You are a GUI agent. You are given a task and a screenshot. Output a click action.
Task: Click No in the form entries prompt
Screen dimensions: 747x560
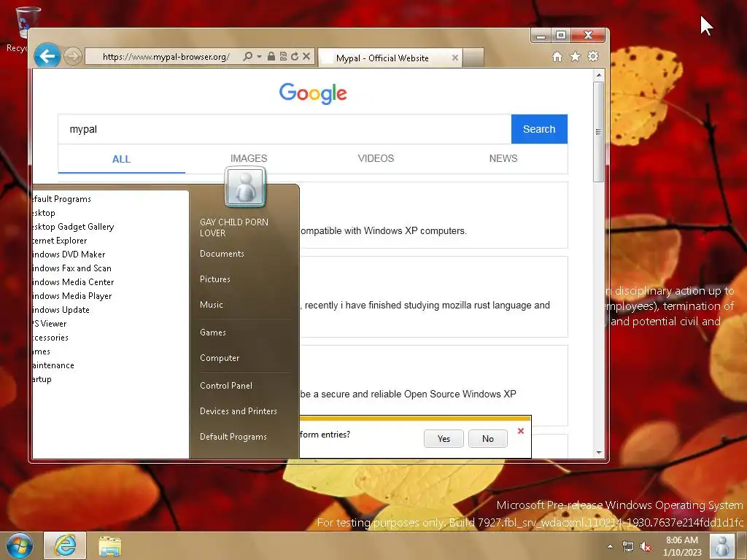[488, 438]
